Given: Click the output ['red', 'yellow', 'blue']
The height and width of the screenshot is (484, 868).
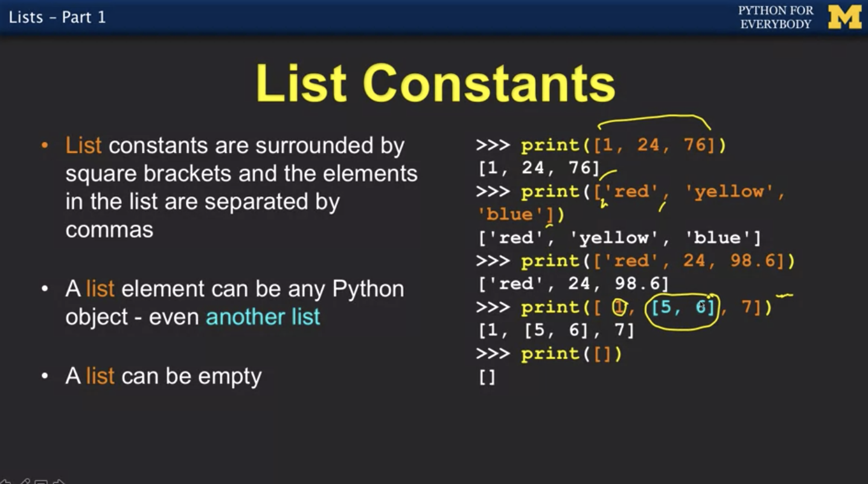Looking at the screenshot, I should [x=619, y=237].
